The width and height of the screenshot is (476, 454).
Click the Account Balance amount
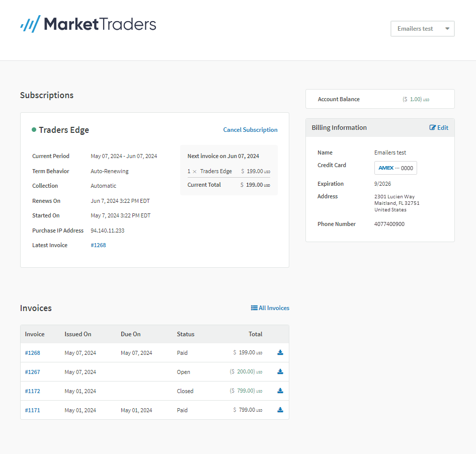click(x=416, y=99)
